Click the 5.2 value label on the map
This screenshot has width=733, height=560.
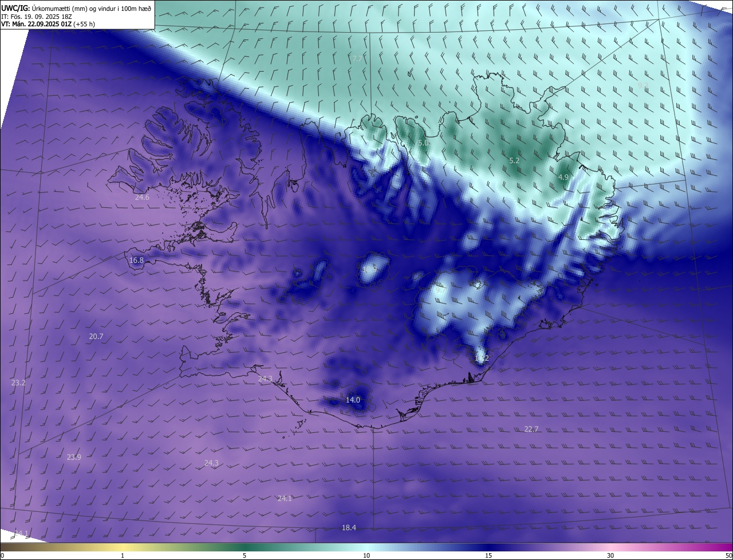point(514,161)
